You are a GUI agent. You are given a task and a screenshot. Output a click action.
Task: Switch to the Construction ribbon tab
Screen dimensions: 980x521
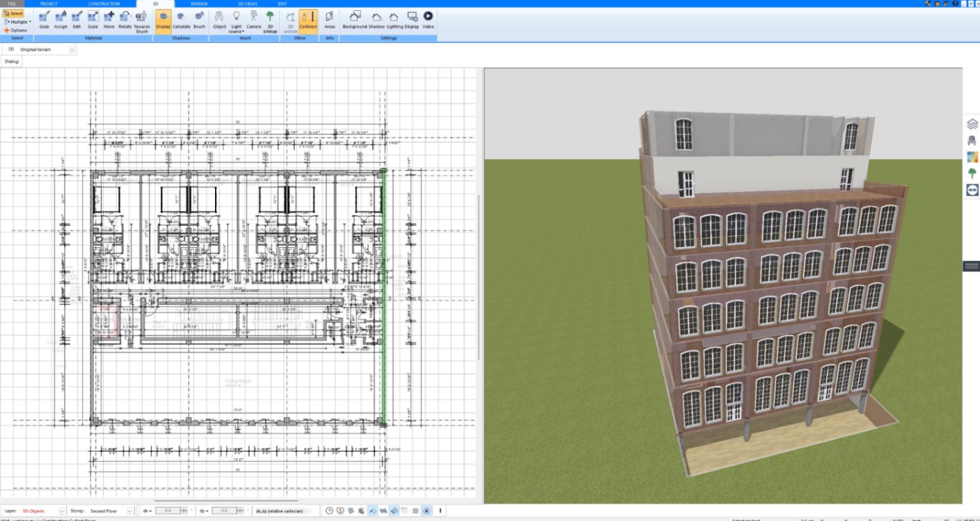click(x=104, y=4)
